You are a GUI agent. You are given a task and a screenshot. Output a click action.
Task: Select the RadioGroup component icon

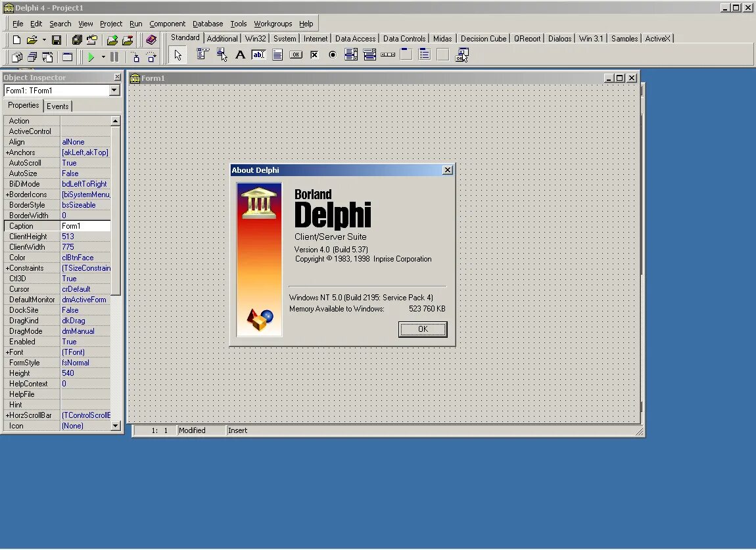click(425, 55)
